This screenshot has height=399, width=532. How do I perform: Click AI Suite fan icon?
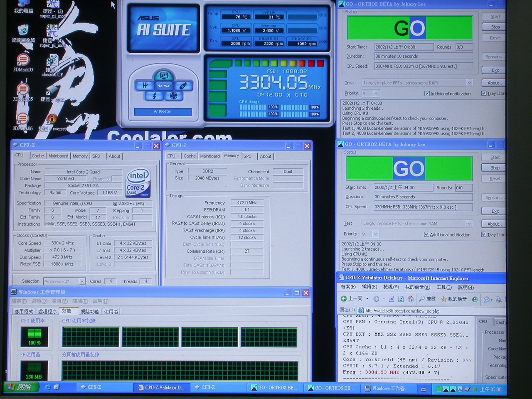click(x=174, y=96)
